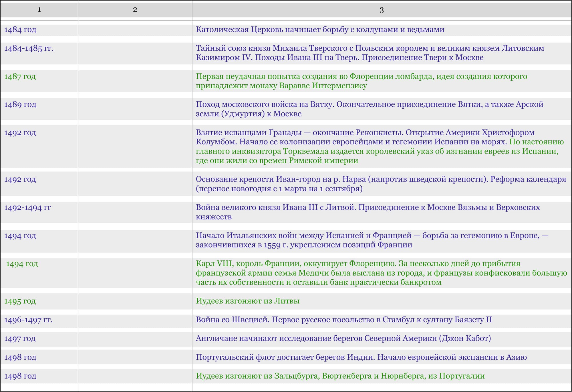Select the column header labeled 1

39,10
